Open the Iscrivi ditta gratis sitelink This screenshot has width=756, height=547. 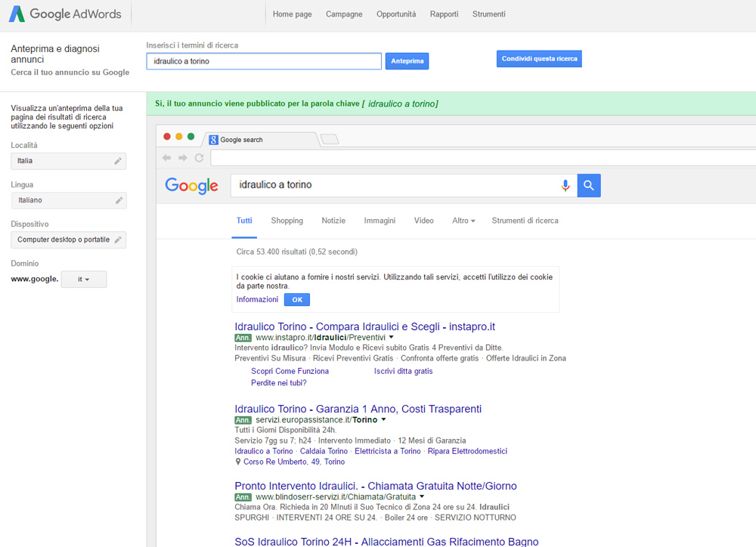(x=404, y=371)
